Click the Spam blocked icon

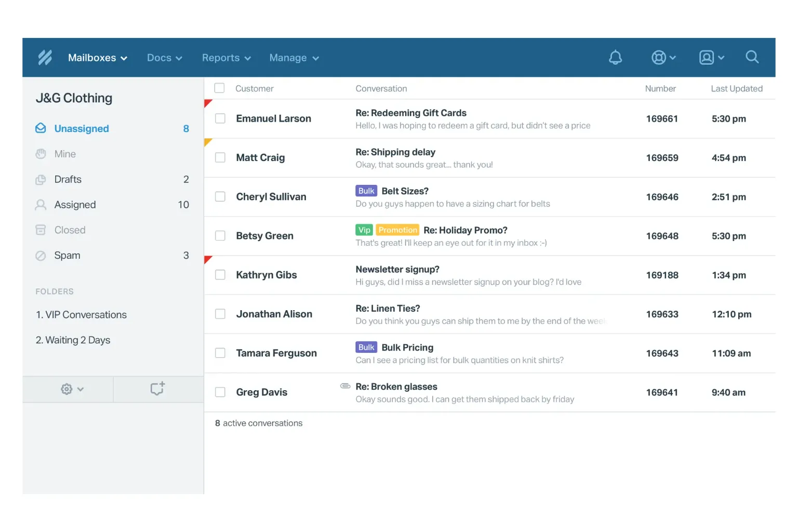tap(41, 256)
